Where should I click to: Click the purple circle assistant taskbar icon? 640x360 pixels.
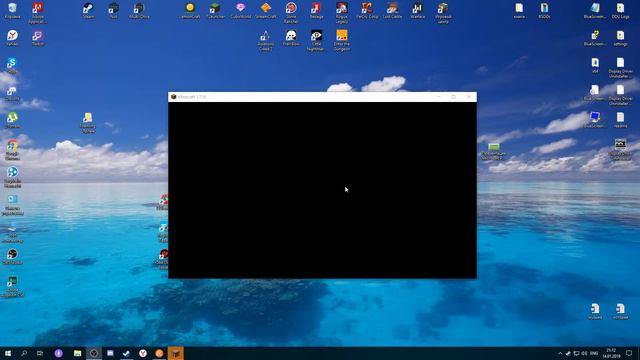pyautogui.click(x=59, y=353)
